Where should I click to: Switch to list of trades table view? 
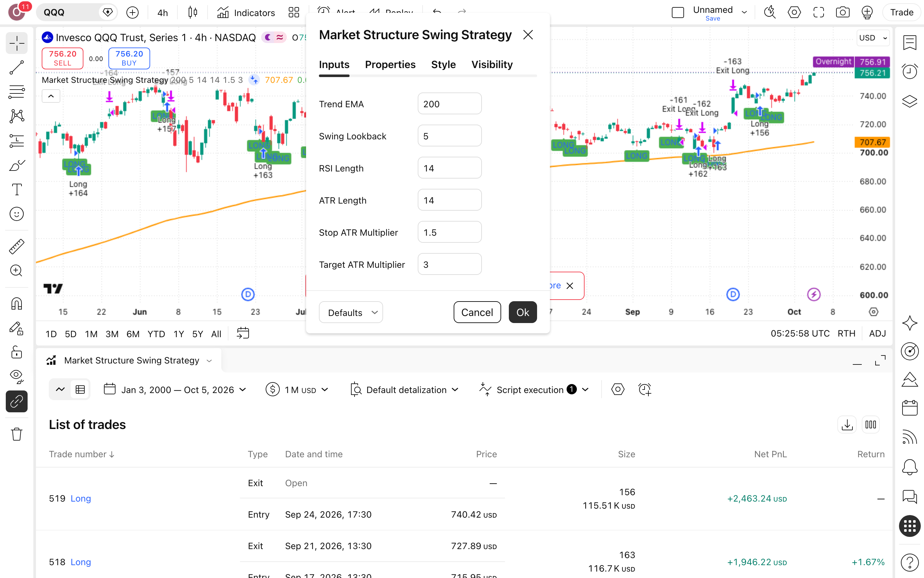click(x=80, y=390)
